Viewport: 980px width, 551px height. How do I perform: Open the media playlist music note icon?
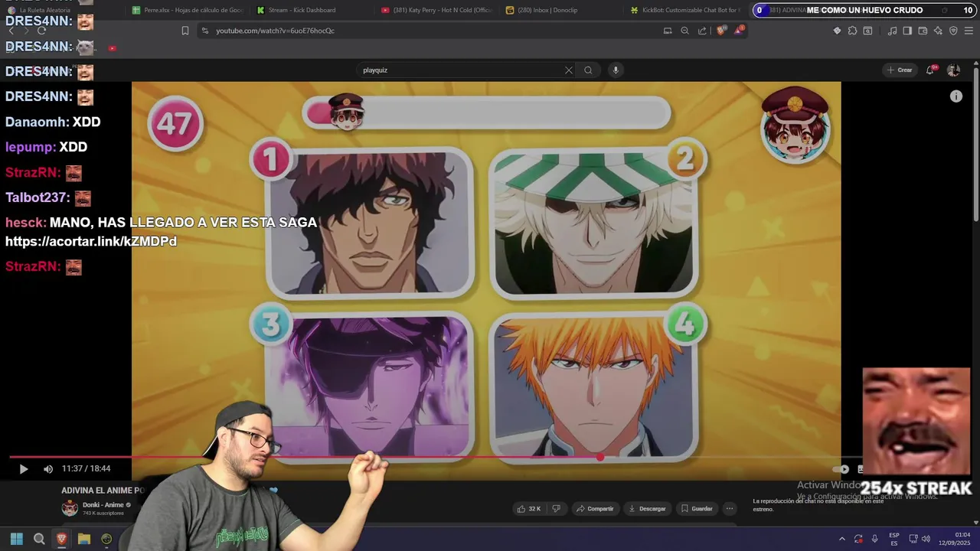[892, 31]
